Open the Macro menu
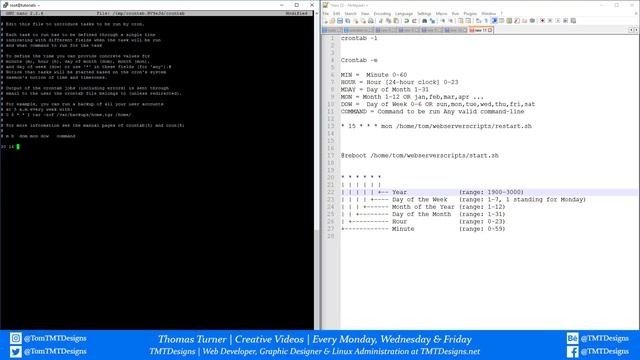 point(442,13)
